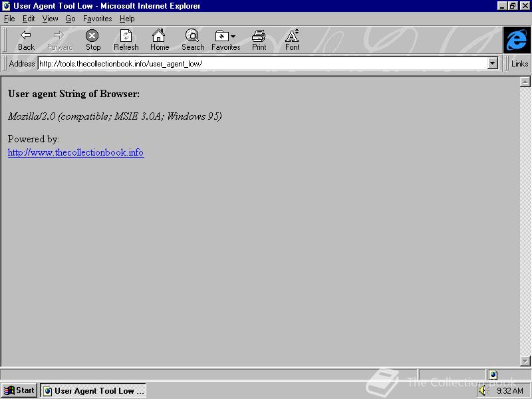Open the View menu
Viewport: 532px width, 399px height.
(x=50, y=19)
